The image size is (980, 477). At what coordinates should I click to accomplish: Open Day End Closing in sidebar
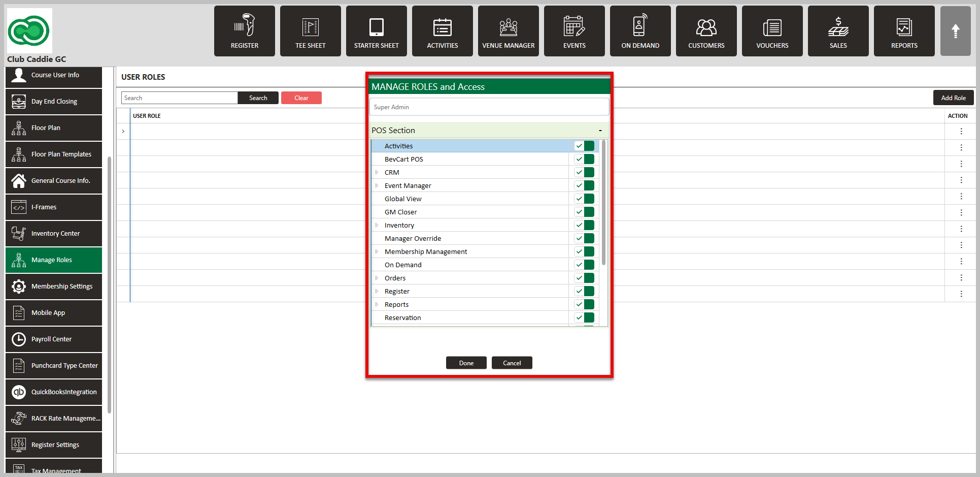point(54,102)
